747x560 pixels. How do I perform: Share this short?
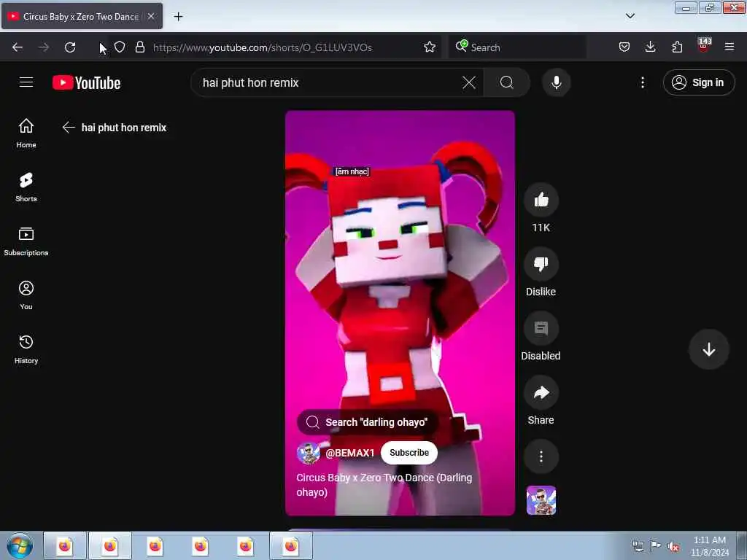point(541,393)
